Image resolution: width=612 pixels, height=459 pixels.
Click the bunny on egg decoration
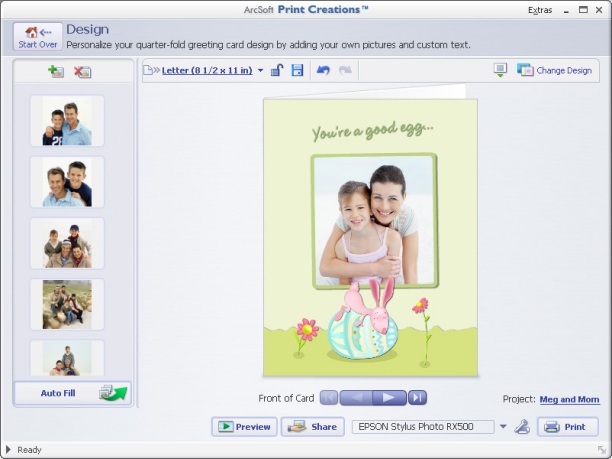coord(365,320)
